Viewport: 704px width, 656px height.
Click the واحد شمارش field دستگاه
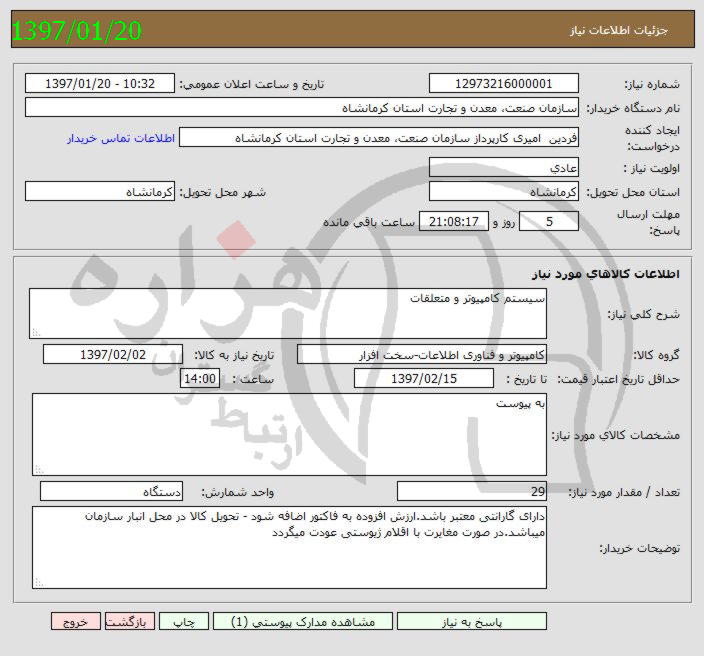111,492
